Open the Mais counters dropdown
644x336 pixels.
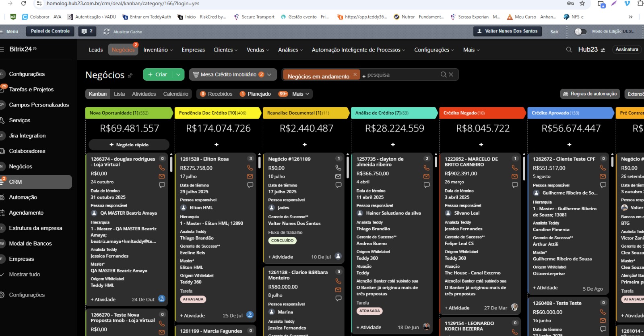pyautogui.click(x=300, y=94)
